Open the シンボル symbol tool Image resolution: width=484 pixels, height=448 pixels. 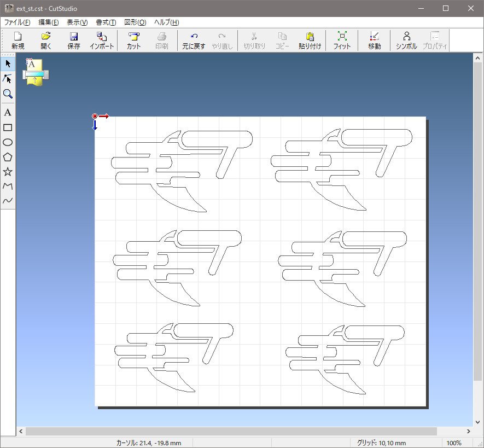click(406, 41)
